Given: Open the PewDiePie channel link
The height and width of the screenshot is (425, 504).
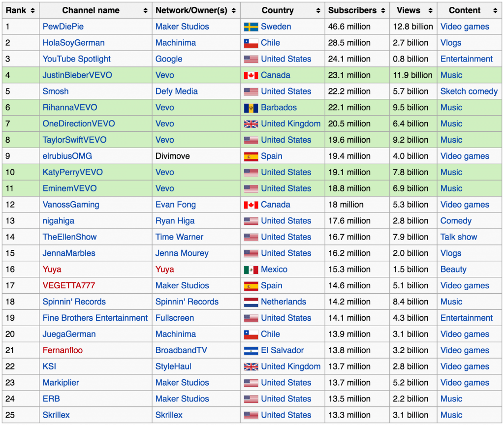Looking at the screenshot, I should (x=63, y=27).
